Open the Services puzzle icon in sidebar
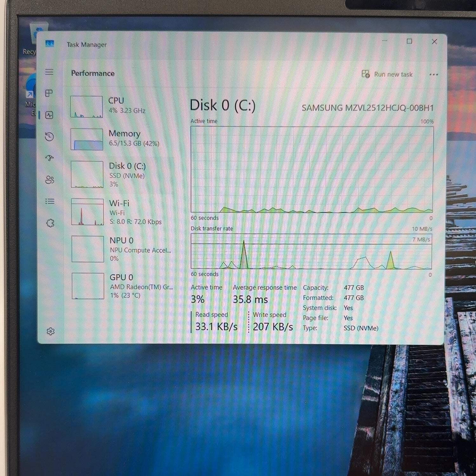The image size is (476, 476). [50, 223]
